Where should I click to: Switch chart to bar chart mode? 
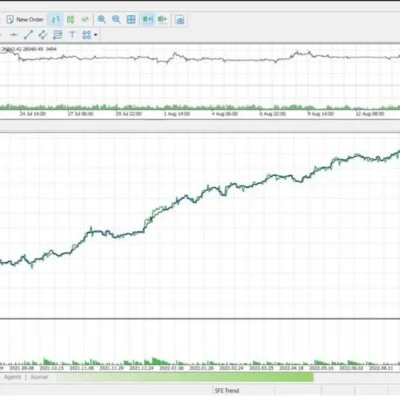point(56,20)
